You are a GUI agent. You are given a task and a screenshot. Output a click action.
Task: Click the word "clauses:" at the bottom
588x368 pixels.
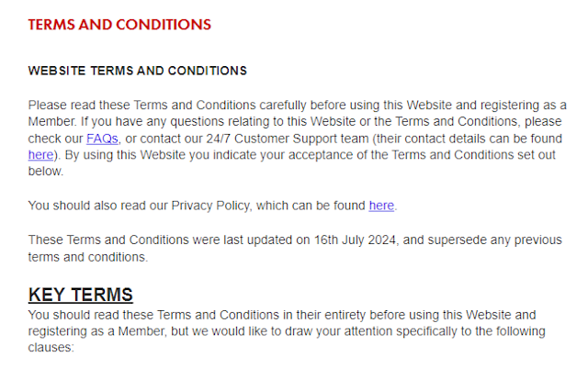[x=51, y=348]
